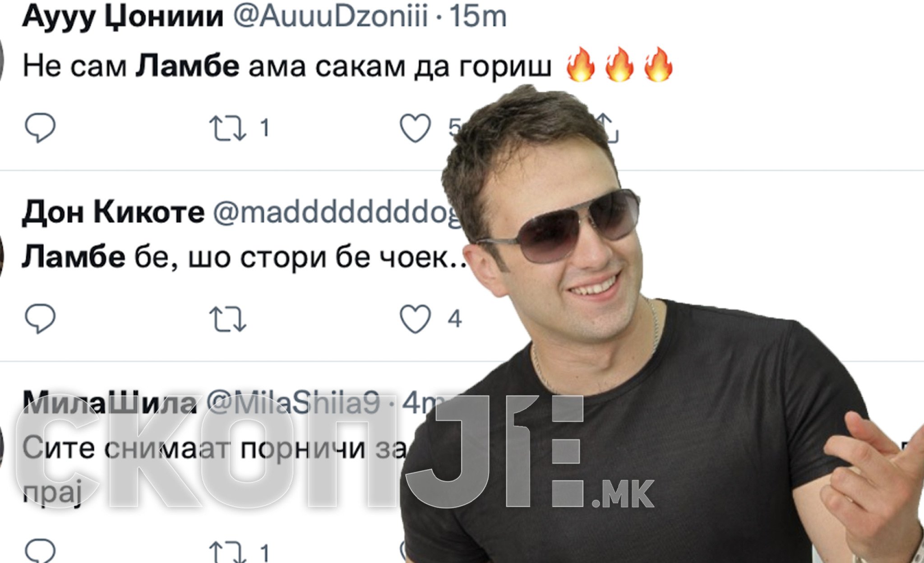Click the fire emojis in first tweet
Screen dimensions: 924x563
click(619, 65)
